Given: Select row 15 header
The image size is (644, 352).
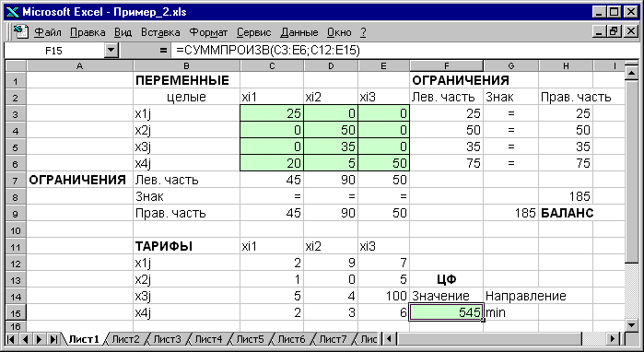Looking at the screenshot, I should coord(16,312).
